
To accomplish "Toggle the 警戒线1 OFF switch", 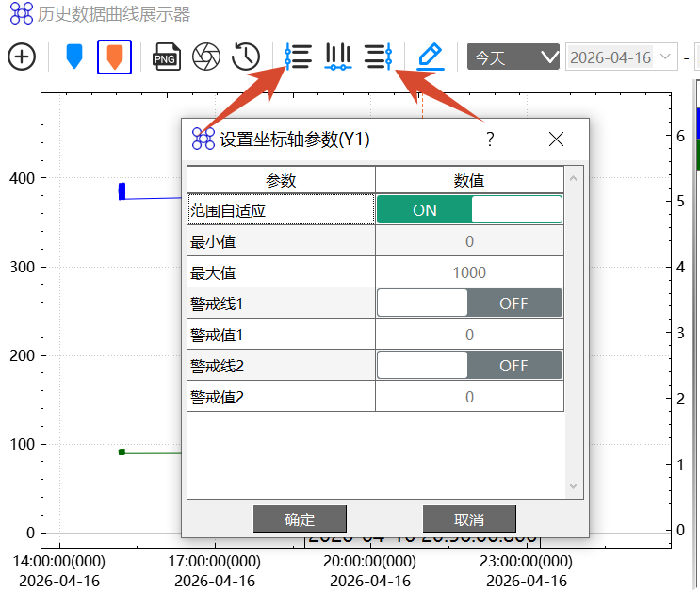I will 469,304.
